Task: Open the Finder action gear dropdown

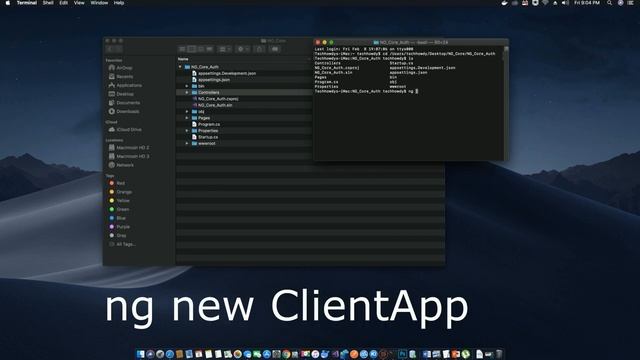Action: (242, 49)
